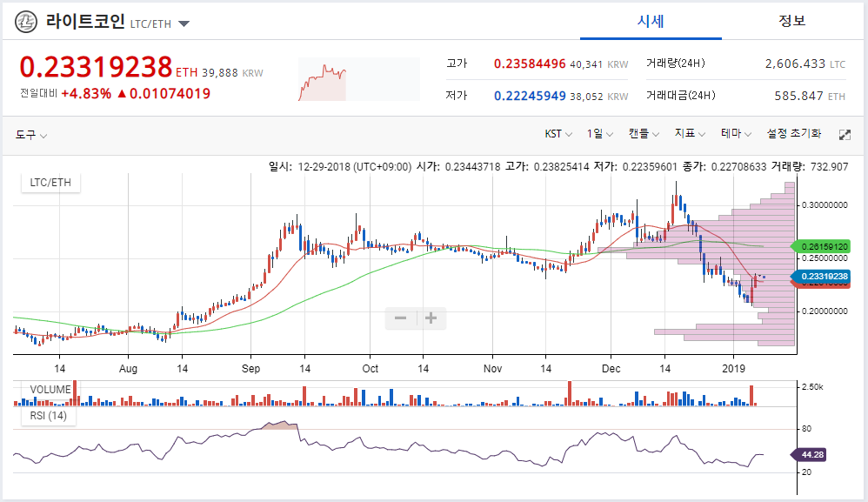Click the LTC/ETH chart legend label

point(50,183)
